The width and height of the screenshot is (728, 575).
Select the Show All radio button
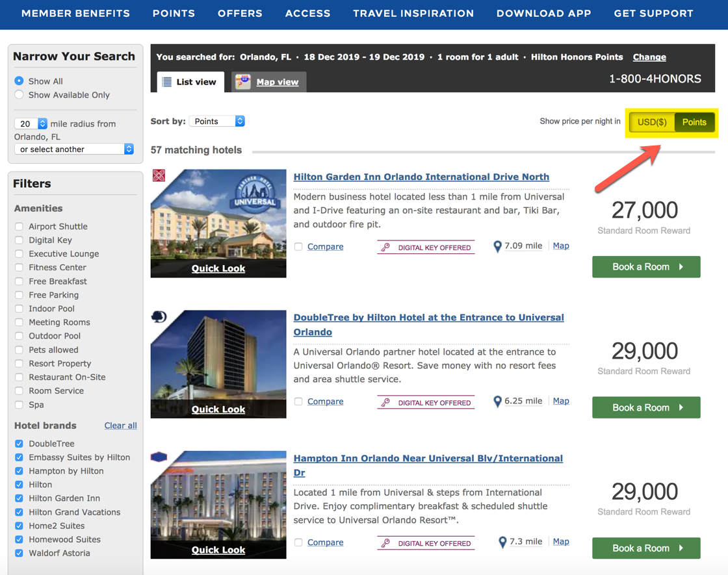click(x=19, y=81)
